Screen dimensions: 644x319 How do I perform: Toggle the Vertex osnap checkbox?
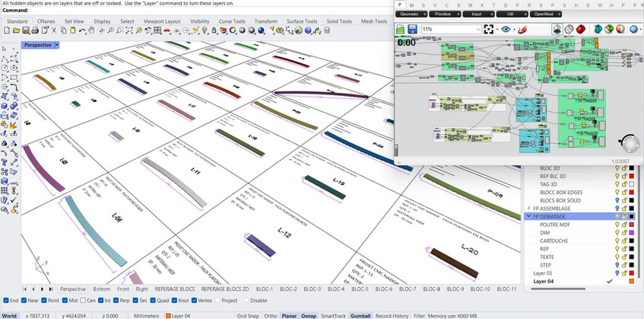195,301
